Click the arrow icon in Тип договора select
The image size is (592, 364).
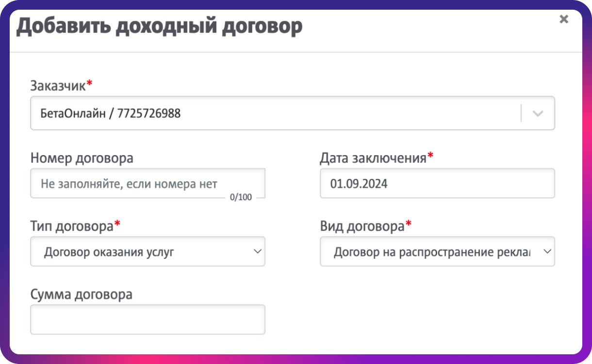tap(257, 252)
